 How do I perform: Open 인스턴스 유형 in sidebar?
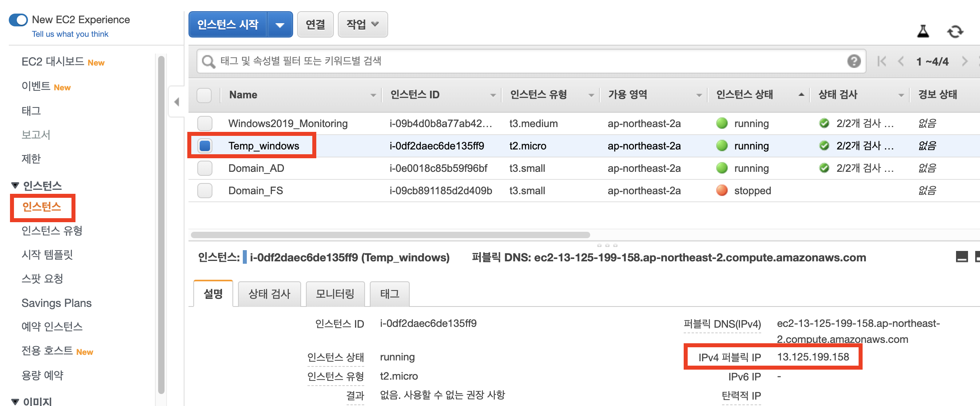tap(52, 231)
